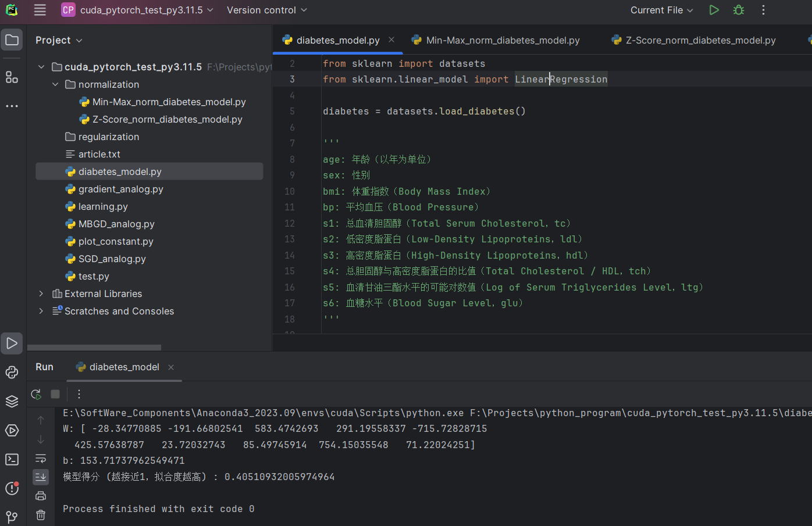Open the Project tool window folder icon
The image size is (812, 526).
pos(12,40)
